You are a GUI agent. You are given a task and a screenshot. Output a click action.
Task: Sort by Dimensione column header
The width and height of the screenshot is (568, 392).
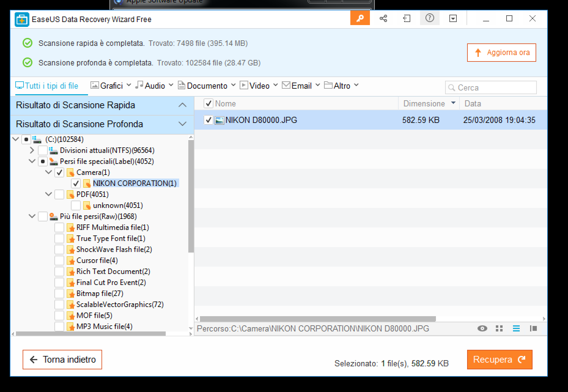(429, 104)
